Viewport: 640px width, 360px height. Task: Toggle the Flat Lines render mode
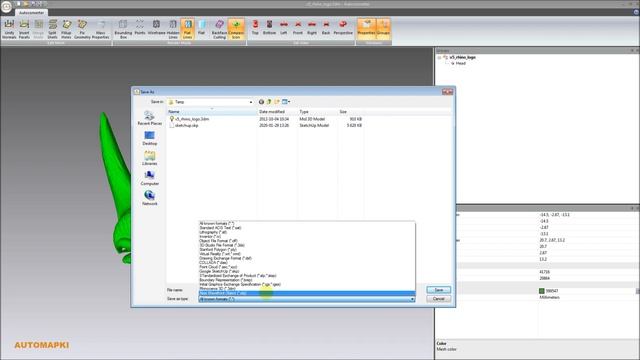point(187,29)
